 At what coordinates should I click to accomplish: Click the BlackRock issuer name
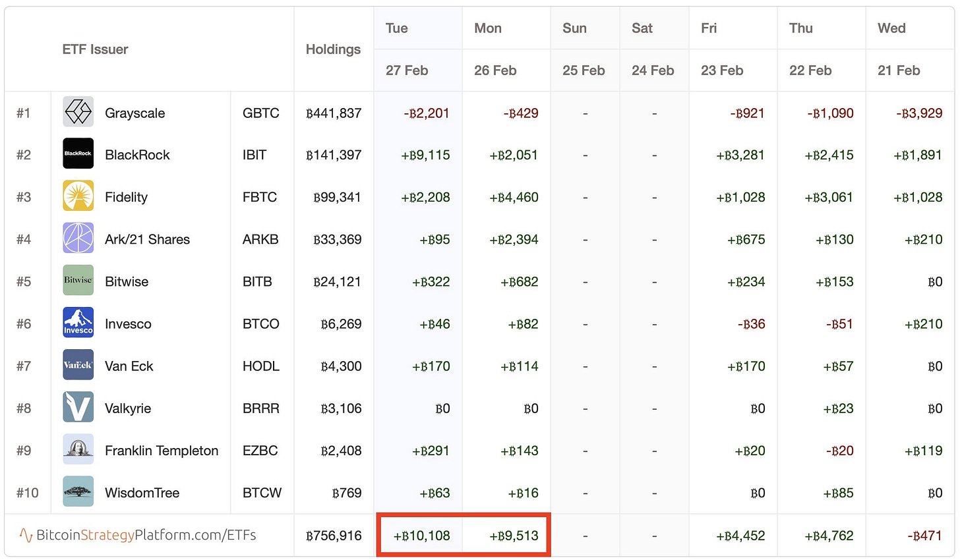click(x=137, y=155)
